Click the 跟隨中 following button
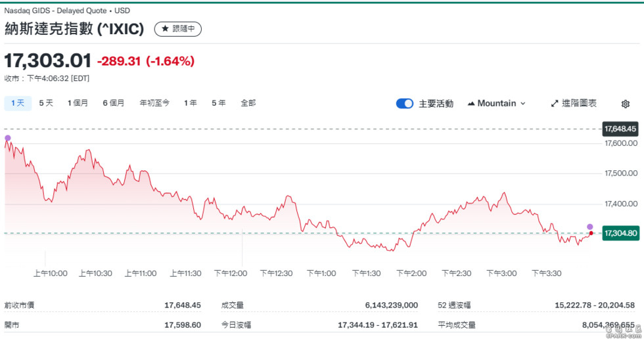 178,29
